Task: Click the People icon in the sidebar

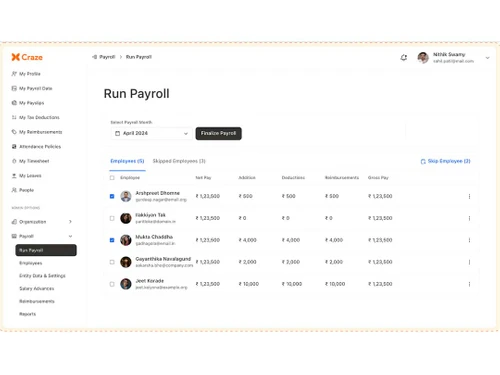Action: point(14,190)
